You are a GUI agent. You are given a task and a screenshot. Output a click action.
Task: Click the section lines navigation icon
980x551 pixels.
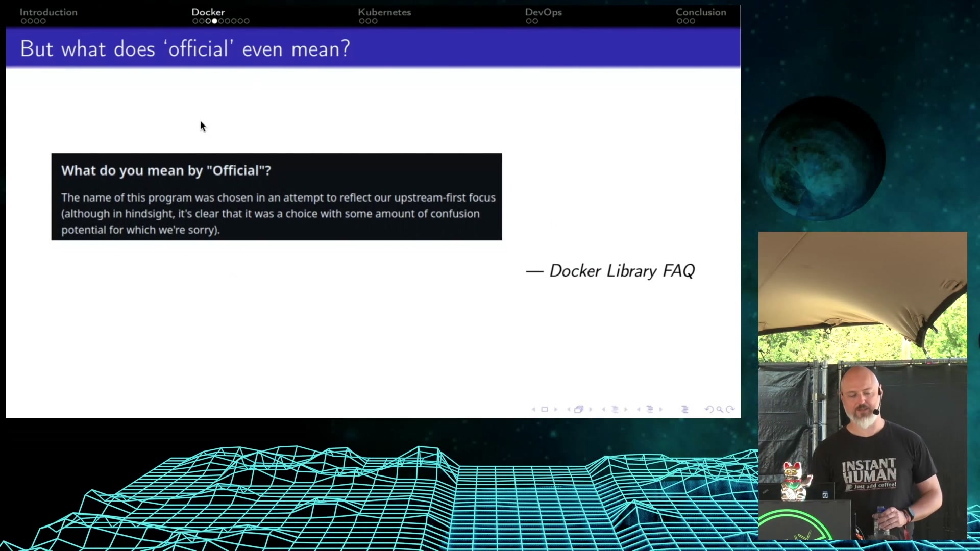(650, 409)
